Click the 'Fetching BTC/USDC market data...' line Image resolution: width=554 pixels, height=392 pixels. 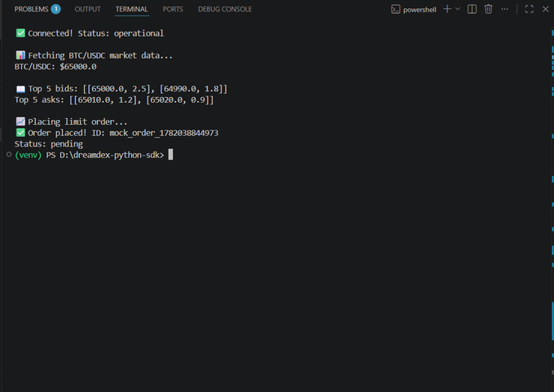click(x=94, y=55)
